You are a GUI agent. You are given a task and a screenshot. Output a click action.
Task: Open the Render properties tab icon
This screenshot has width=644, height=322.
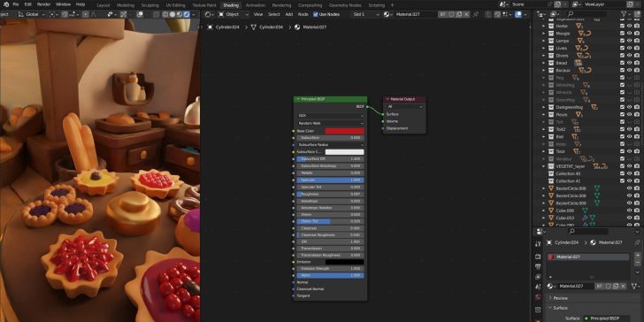[538, 257]
